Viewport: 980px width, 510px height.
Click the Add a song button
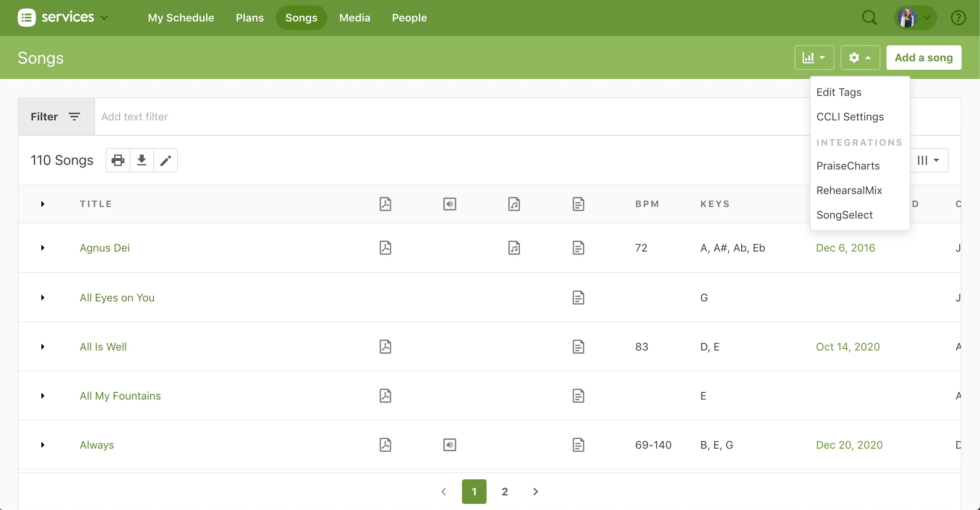pyautogui.click(x=924, y=58)
